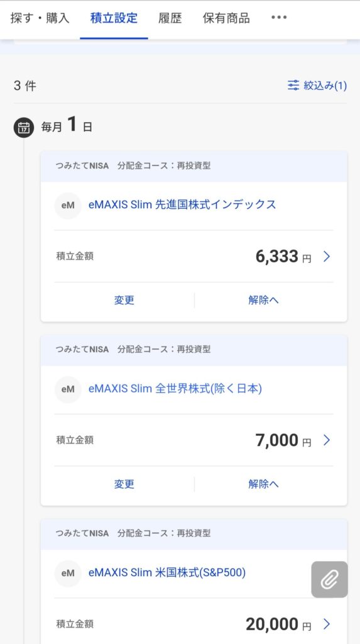The width and height of the screenshot is (360, 644).
Task: Tap the calendar icon beside 毎月1日
Action: point(24,127)
